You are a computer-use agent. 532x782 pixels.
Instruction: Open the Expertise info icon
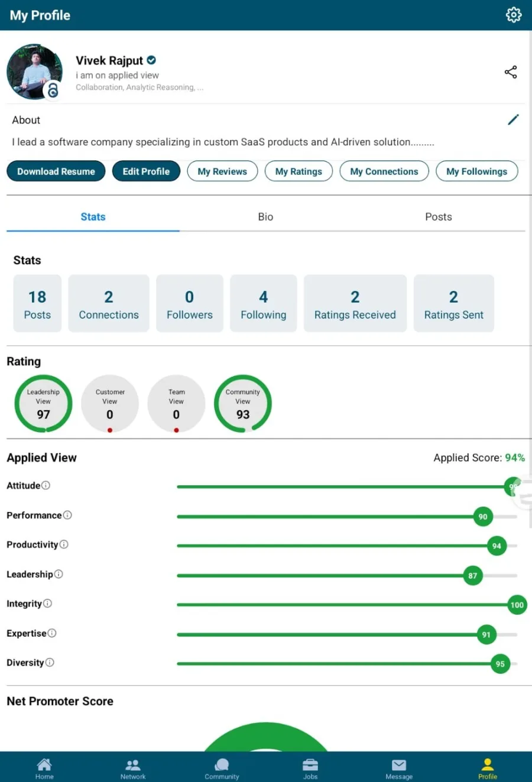pos(52,633)
